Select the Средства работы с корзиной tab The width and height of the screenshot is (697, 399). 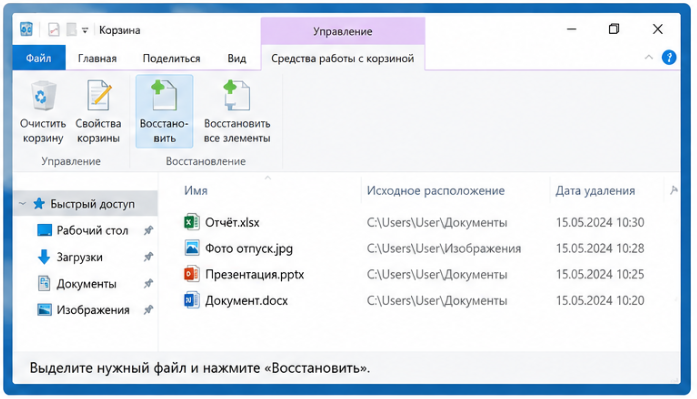[343, 58]
